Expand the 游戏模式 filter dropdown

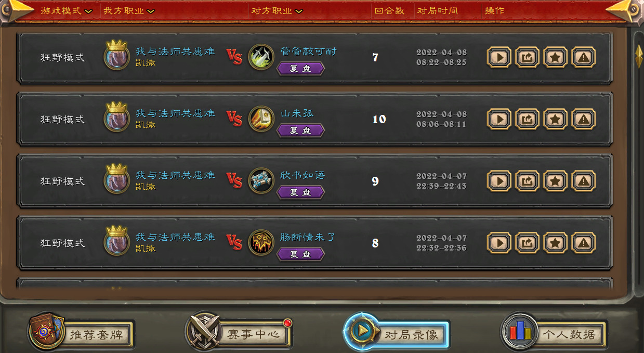(x=66, y=10)
